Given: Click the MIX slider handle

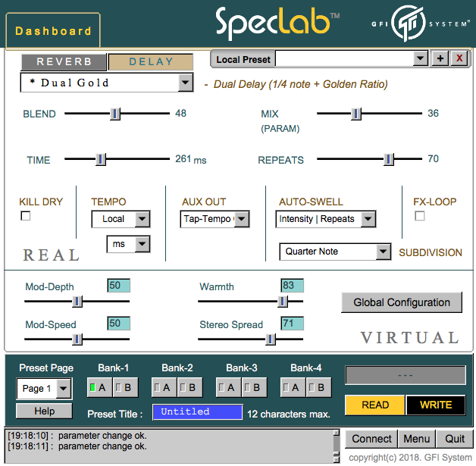Looking at the screenshot, I should (x=356, y=114).
